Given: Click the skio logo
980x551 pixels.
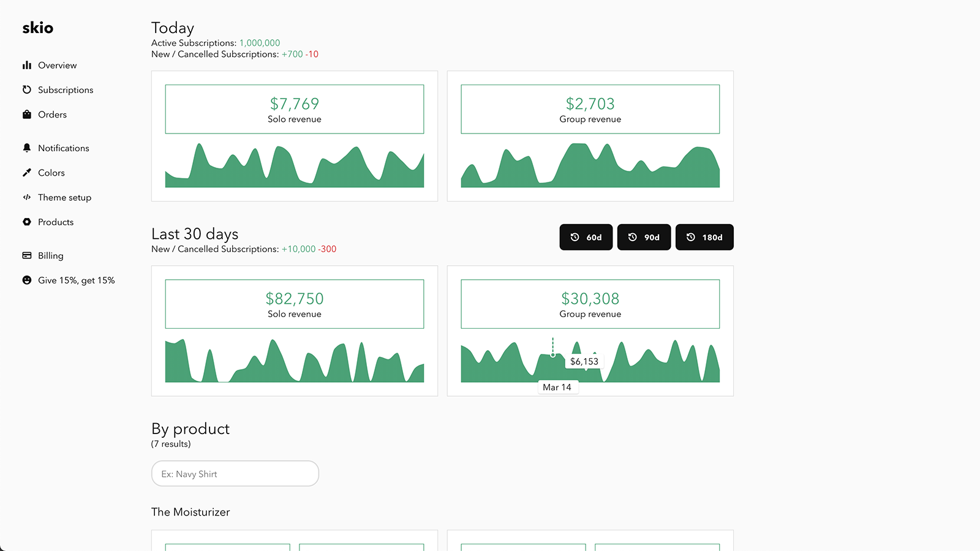Looking at the screenshot, I should coord(38,28).
